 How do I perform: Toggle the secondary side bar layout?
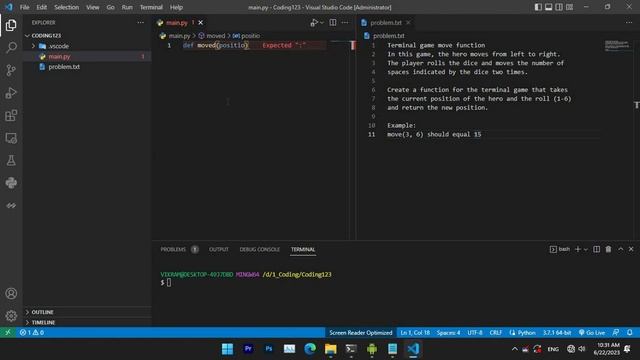559,7
